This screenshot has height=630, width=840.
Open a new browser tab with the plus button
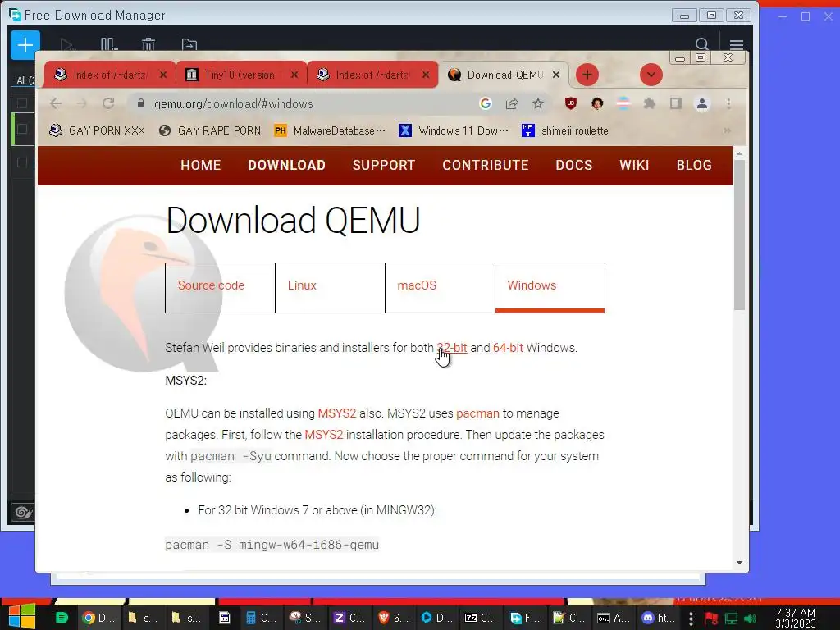click(587, 75)
